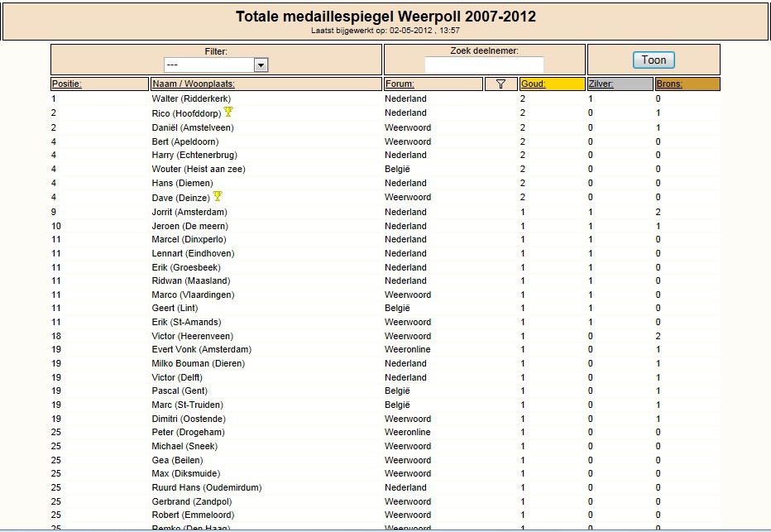Click the trophy icon beside Dave (Deinze)
The width and height of the screenshot is (771, 532).
tap(218, 196)
